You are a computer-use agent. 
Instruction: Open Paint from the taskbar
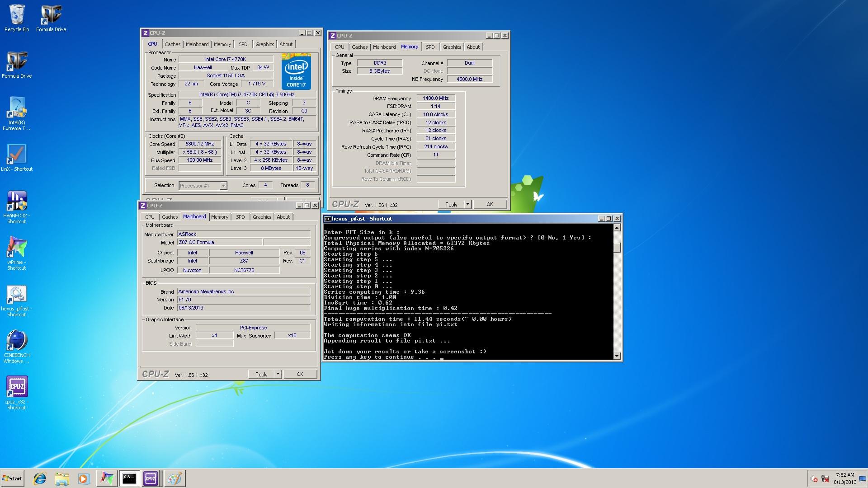pos(175,479)
